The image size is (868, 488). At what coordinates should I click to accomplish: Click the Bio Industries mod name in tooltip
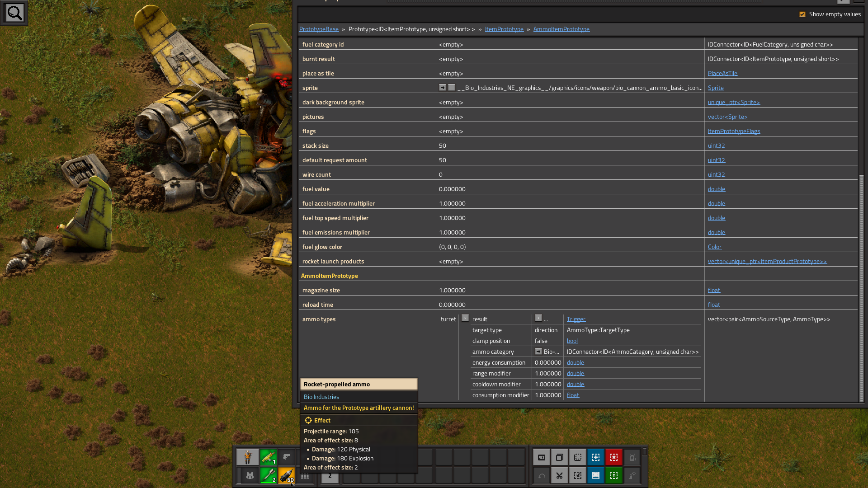321,397
